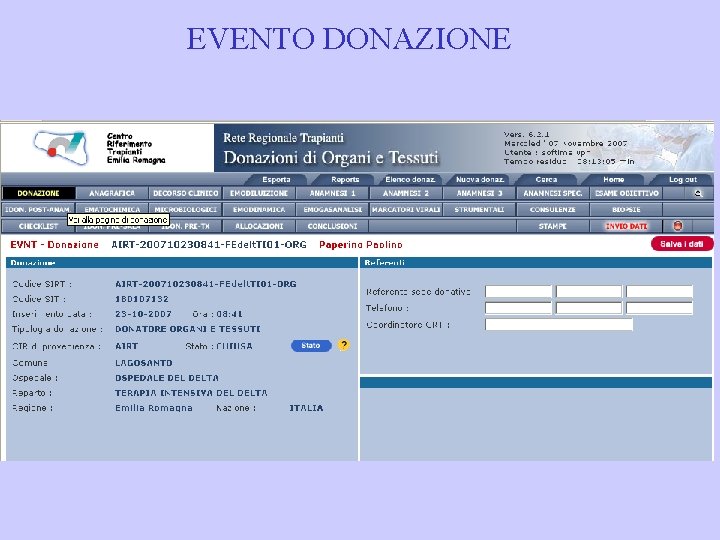
Task: Focus the first Telefono field
Action: (518, 308)
